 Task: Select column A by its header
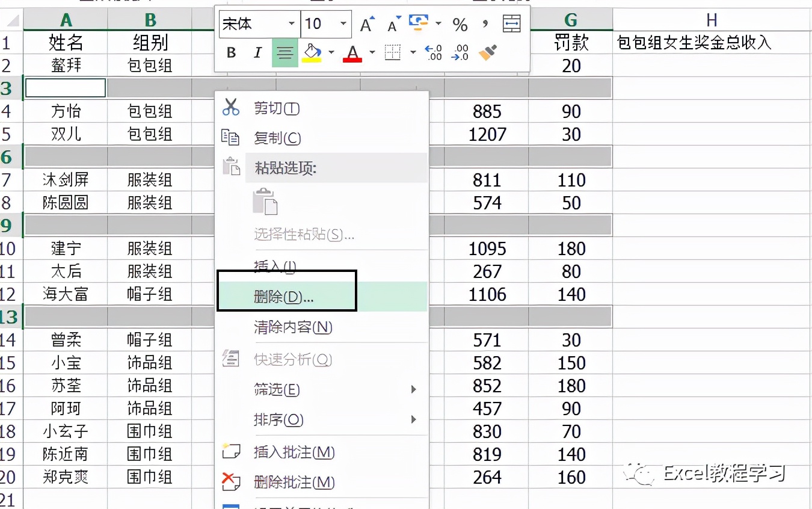[66, 20]
